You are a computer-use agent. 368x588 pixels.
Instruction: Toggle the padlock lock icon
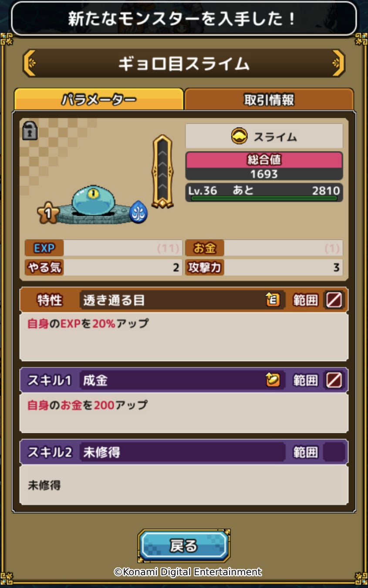coord(30,131)
